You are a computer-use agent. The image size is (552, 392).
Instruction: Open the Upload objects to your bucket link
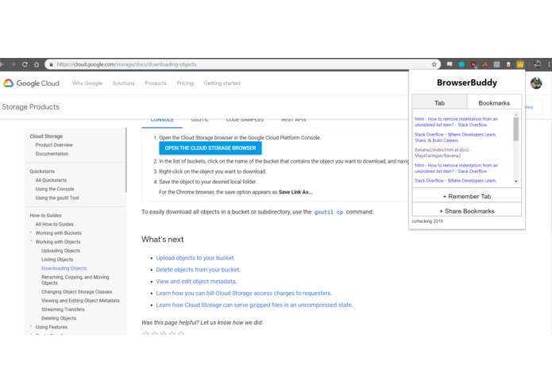(195, 258)
